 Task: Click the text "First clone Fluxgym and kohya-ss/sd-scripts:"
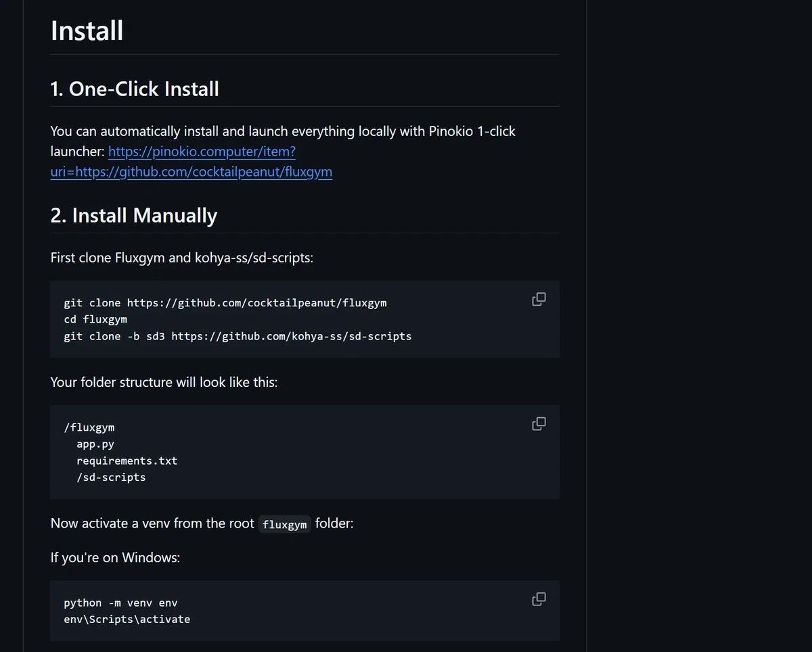(x=182, y=258)
